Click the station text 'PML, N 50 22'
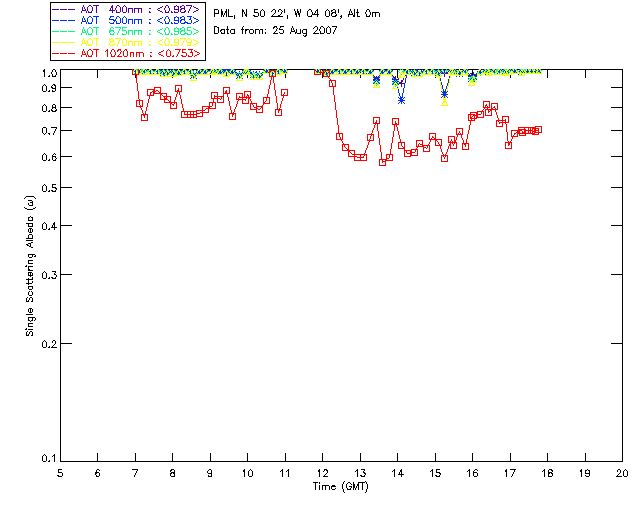This screenshot has height=512, width=640. (249, 14)
